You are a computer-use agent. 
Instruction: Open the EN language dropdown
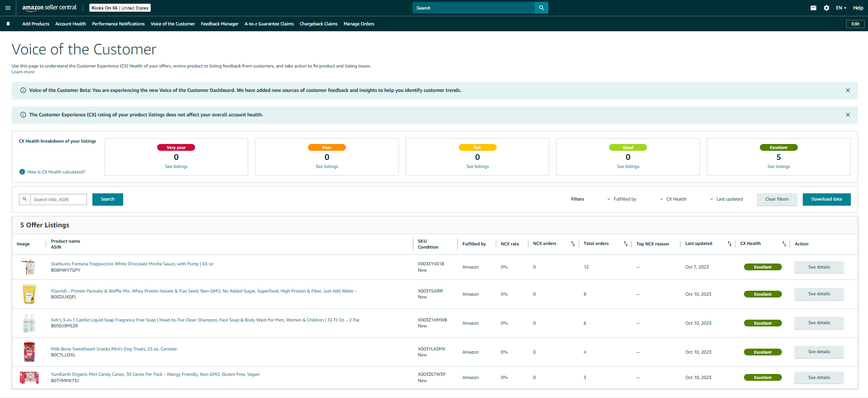[841, 8]
